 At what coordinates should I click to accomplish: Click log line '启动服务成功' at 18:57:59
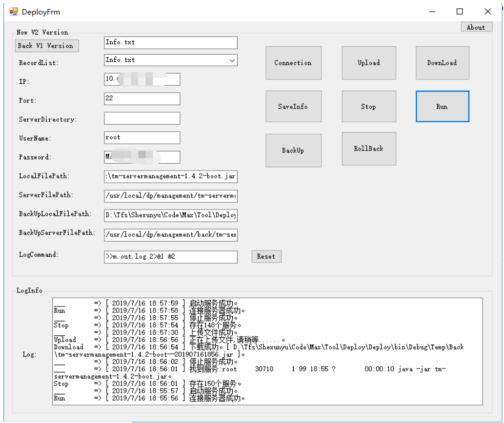point(145,303)
